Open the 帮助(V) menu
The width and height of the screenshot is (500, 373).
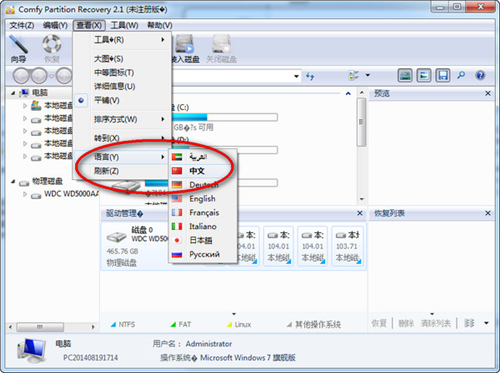(x=160, y=25)
